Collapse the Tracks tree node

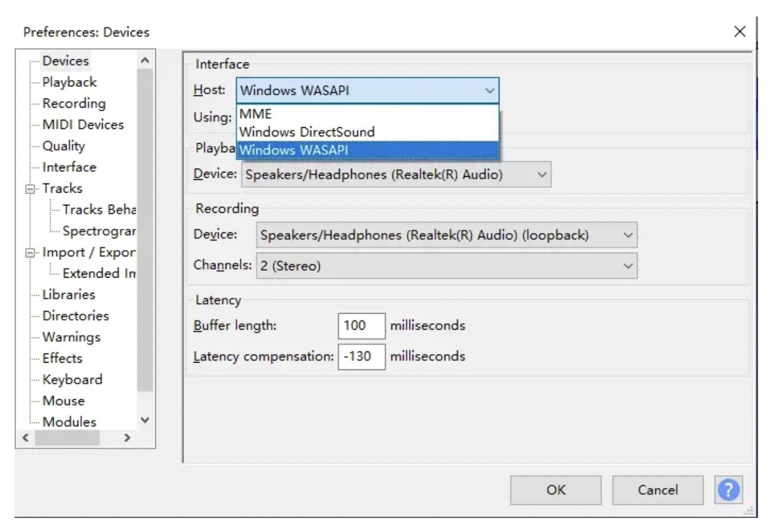[30, 189]
